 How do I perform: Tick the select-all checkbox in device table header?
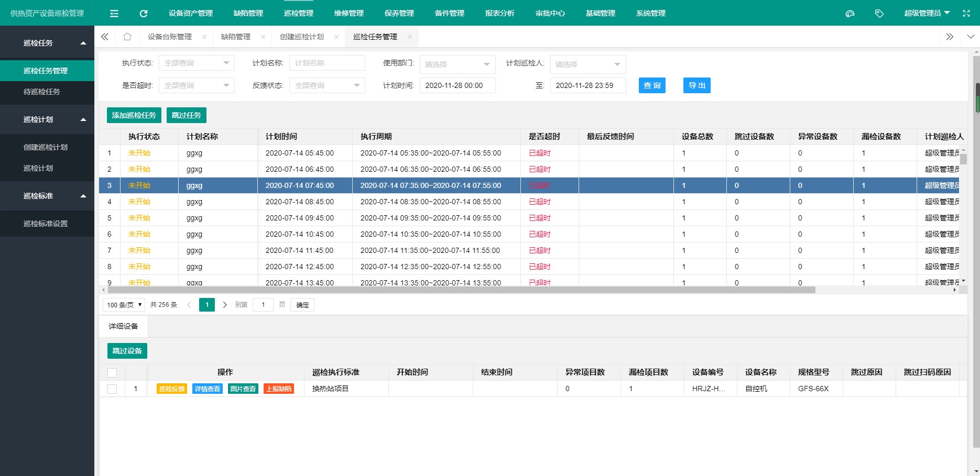[112, 373]
